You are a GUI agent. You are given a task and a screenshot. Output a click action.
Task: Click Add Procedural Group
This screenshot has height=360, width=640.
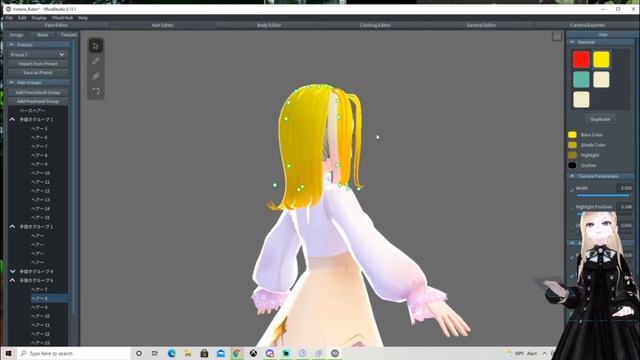click(x=38, y=92)
